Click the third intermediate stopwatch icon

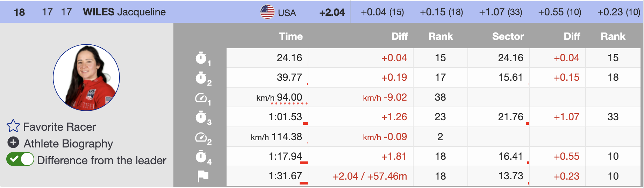click(201, 117)
